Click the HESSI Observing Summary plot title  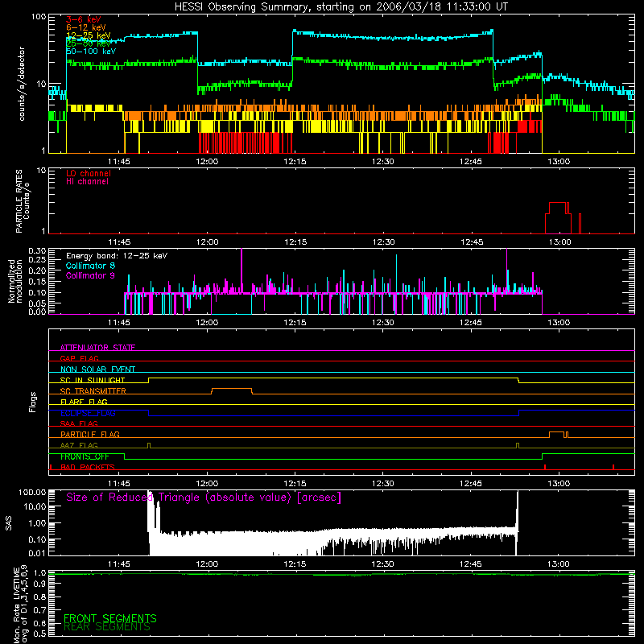341,7
